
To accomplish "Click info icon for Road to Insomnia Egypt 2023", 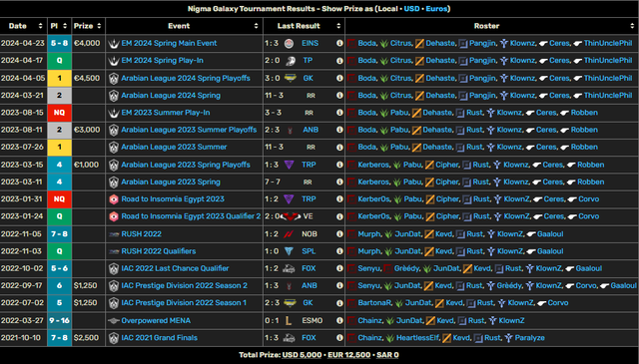I will (339, 199).
